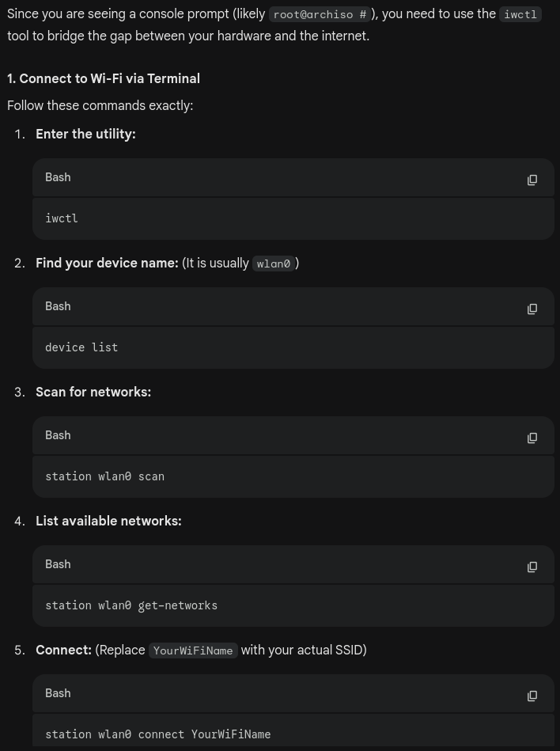
Task: Select the station wlan0 get-networks code text
Action: point(131,605)
